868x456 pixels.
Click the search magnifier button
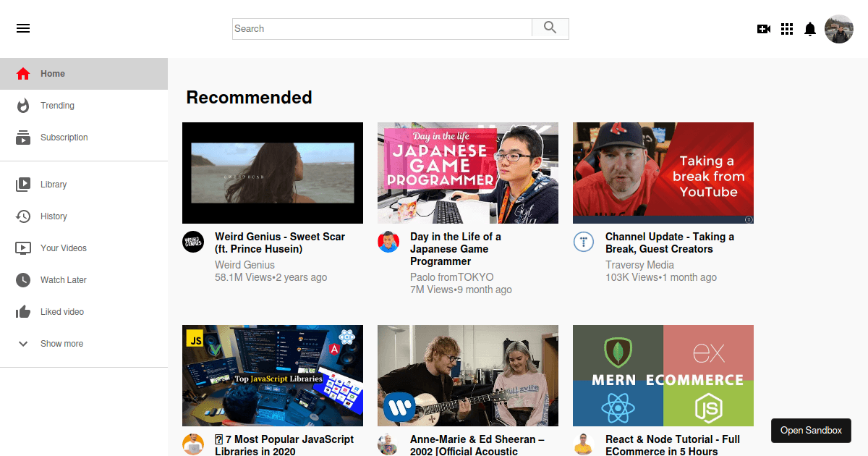click(x=550, y=28)
